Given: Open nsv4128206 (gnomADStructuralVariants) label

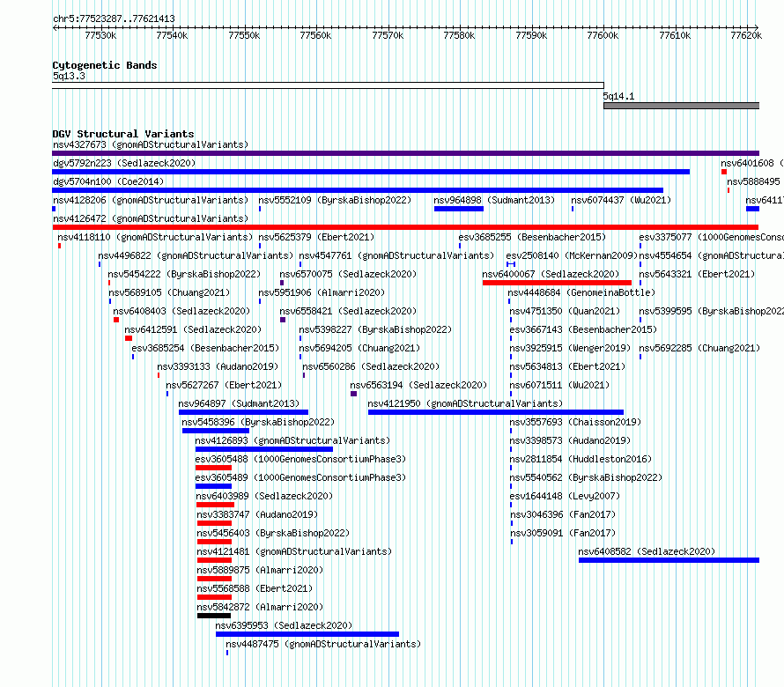Looking at the screenshot, I should (x=151, y=200).
